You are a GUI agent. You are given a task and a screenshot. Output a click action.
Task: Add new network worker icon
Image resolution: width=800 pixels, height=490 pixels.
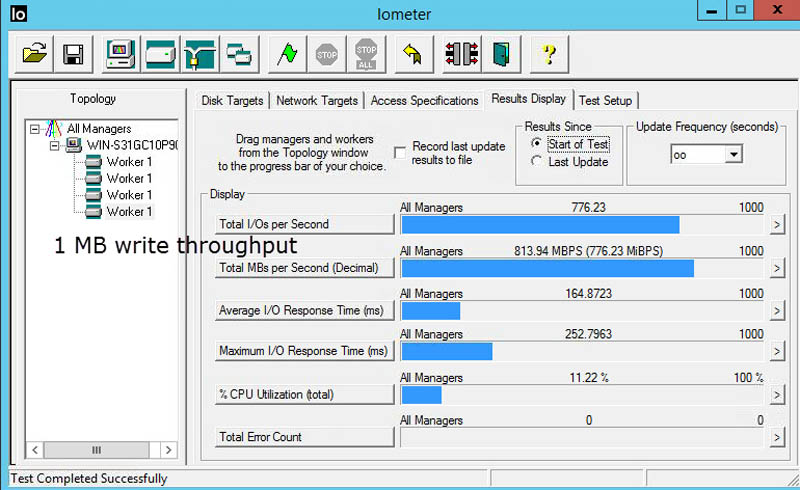click(199, 54)
